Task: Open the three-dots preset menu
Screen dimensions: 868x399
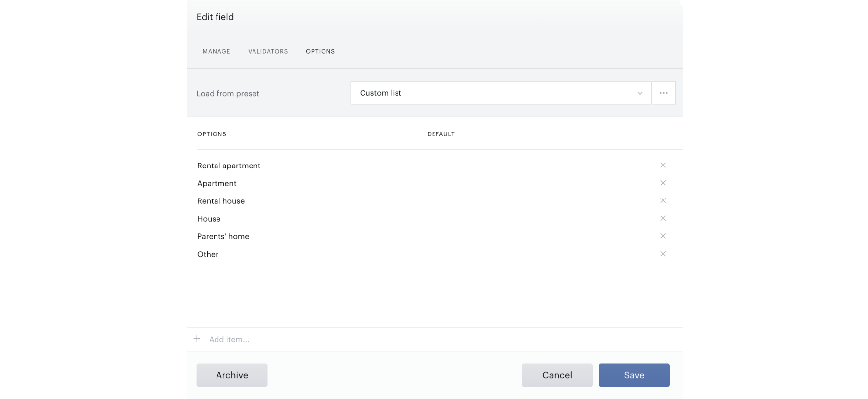Action: [663, 93]
